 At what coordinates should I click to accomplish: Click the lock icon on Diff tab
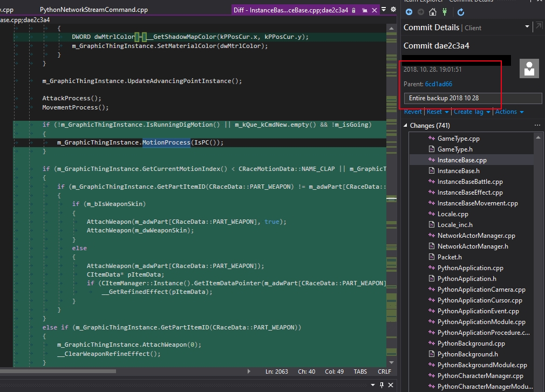tap(353, 10)
